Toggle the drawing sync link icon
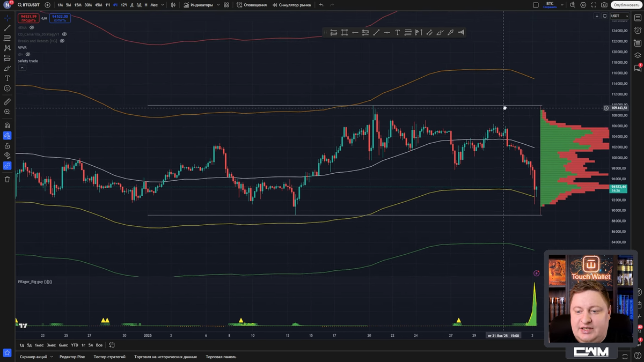 tap(8, 166)
